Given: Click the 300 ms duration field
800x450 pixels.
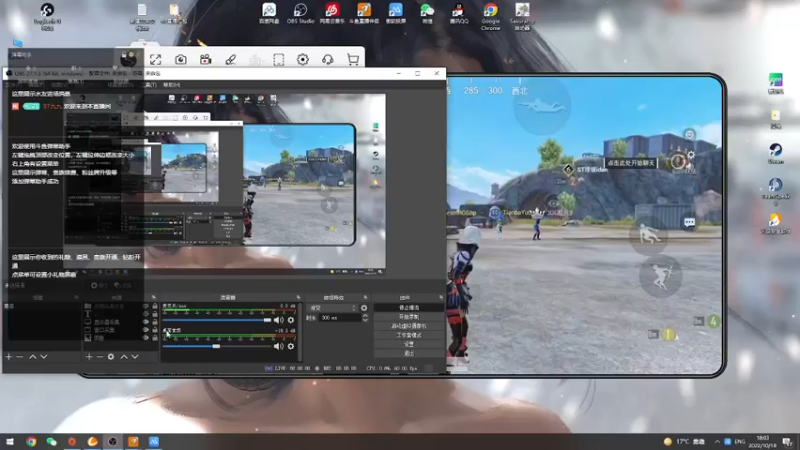Looking at the screenshot, I should coord(339,317).
